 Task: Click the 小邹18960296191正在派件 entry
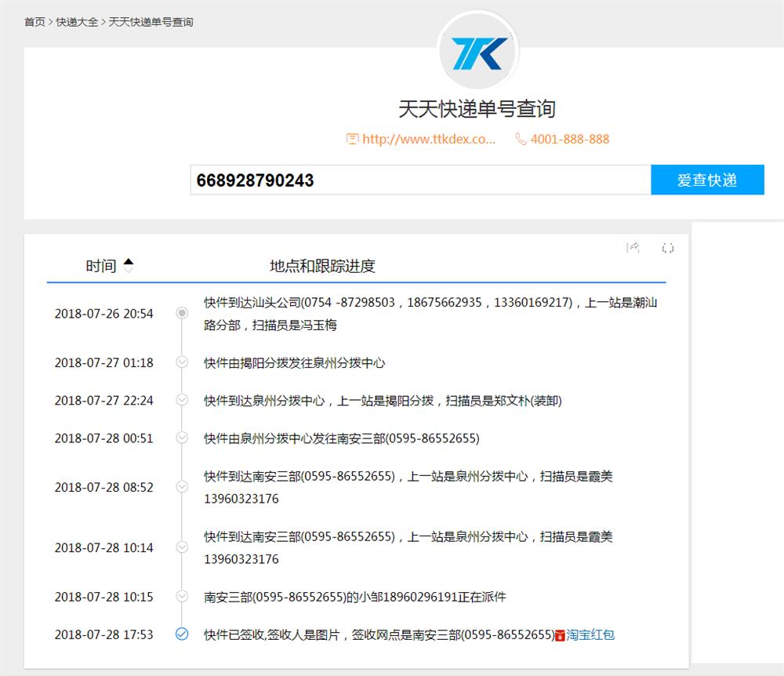355,597
